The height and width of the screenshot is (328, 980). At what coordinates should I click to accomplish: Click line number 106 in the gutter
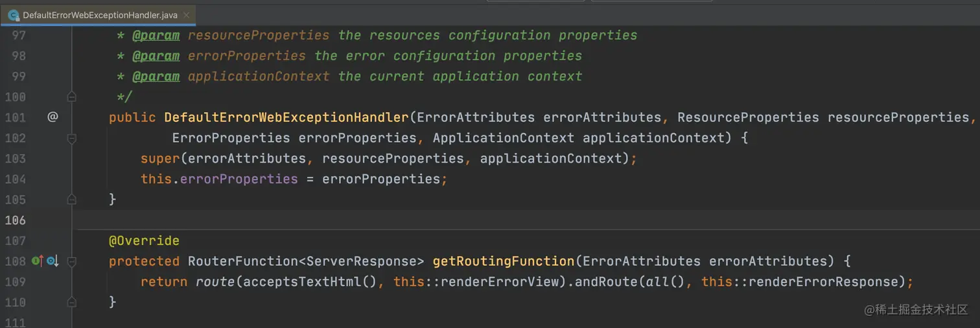tap(15, 220)
